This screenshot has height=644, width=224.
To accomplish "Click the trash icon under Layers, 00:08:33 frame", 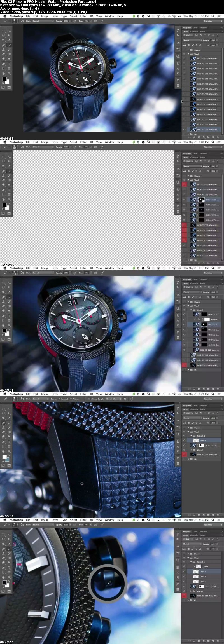I will coord(218,137).
